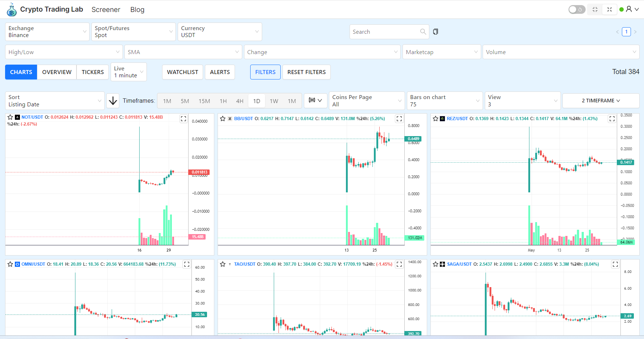Expand SAGA/USDT chart to fullscreen
Screen dimensions: 644x339
tap(615, 264)
